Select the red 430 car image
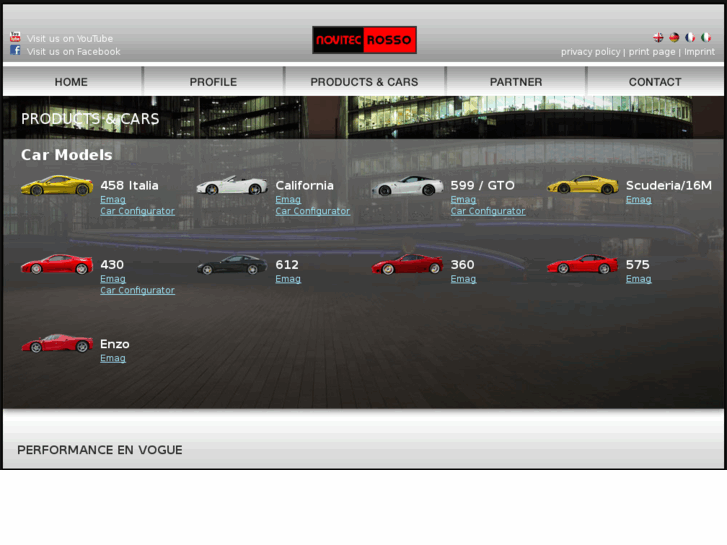This screenshot has width=727, height=545. [x=57, y=265]
